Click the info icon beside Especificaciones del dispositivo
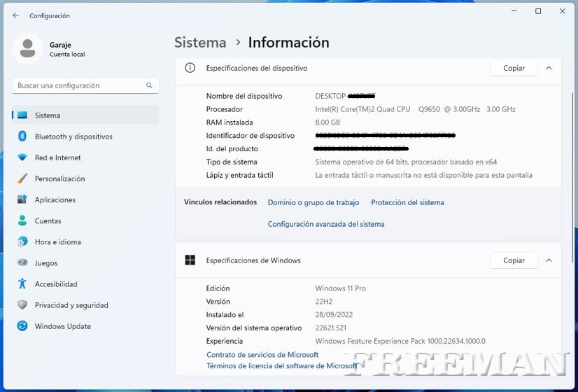578x392 pixels. [190, 68]
